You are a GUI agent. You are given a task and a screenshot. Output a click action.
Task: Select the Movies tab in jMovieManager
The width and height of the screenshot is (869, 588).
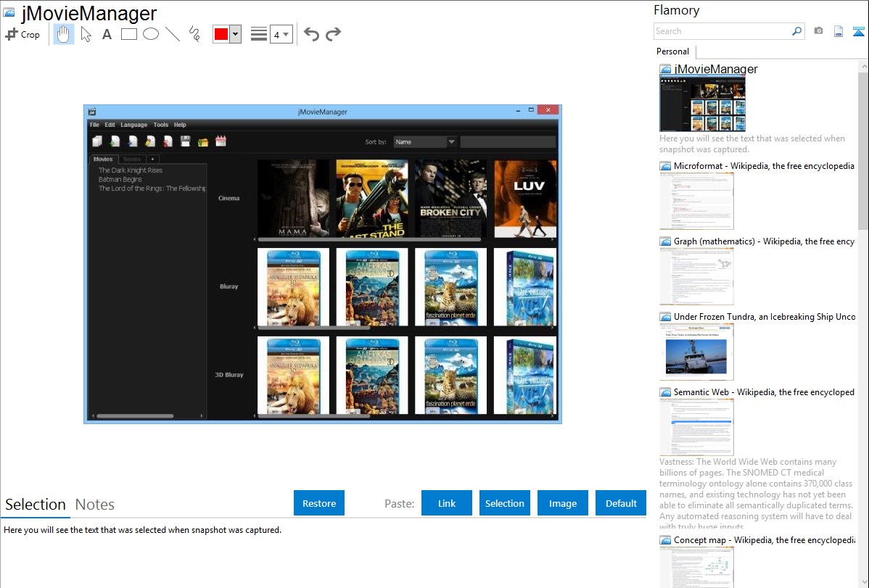click(103, 159)
